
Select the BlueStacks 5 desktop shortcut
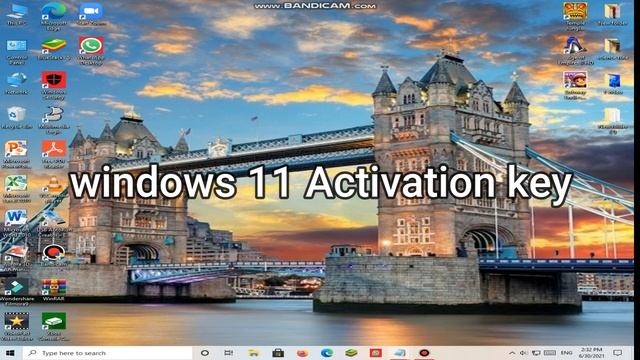pos(54,49)
